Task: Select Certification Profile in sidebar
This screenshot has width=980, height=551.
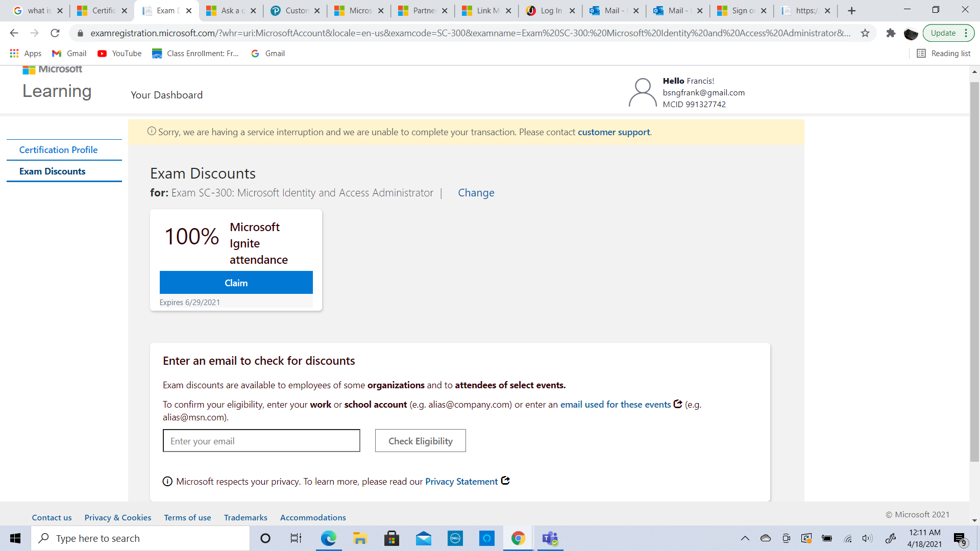Action: pos(58,150)
